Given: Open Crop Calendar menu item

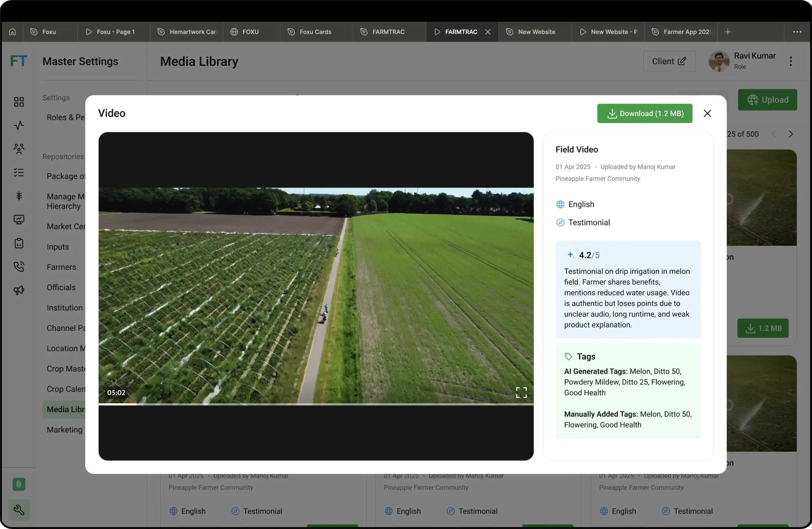Looking at the screenshot, I should click(66, 389).
